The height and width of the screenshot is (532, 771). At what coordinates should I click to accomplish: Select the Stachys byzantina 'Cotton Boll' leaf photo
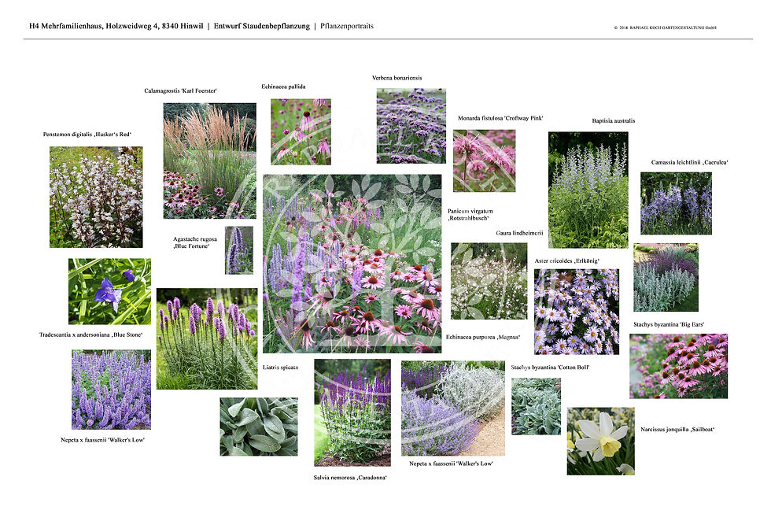click(536, 407)
